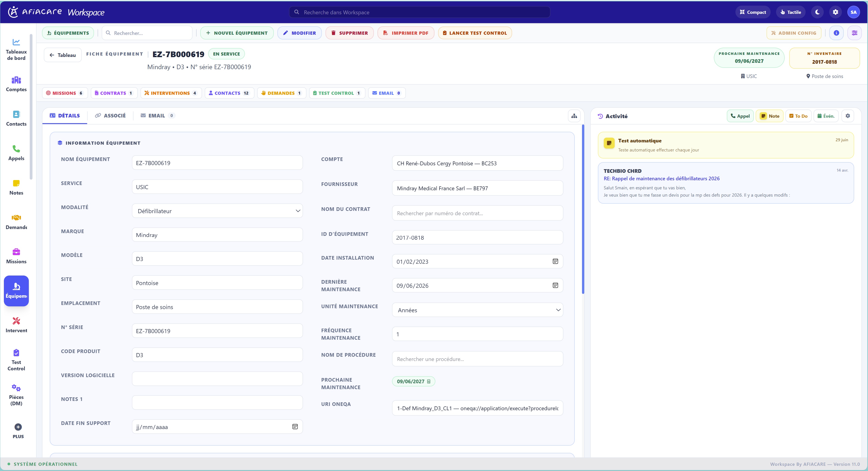Click the details panel vertical scrollbar
The height and width of the screenshot is (471, 868).
(x=583, y=209)
